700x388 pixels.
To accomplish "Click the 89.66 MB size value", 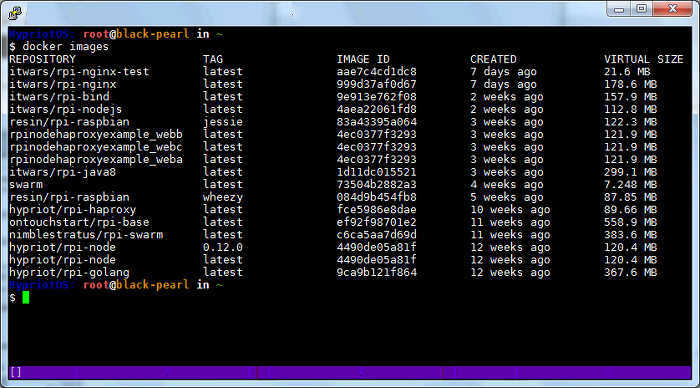I will [x=630, y=209].
